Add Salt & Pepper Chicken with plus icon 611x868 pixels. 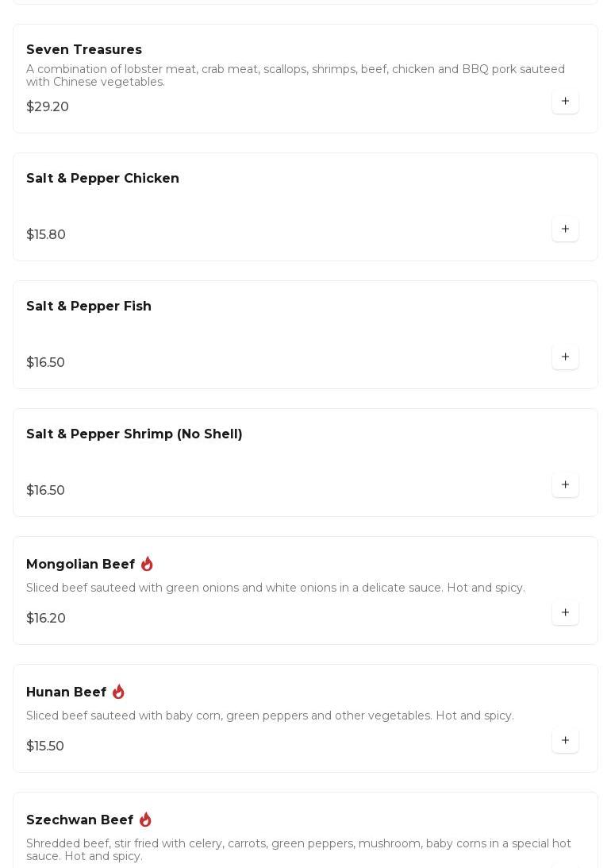tap(565, 230)
